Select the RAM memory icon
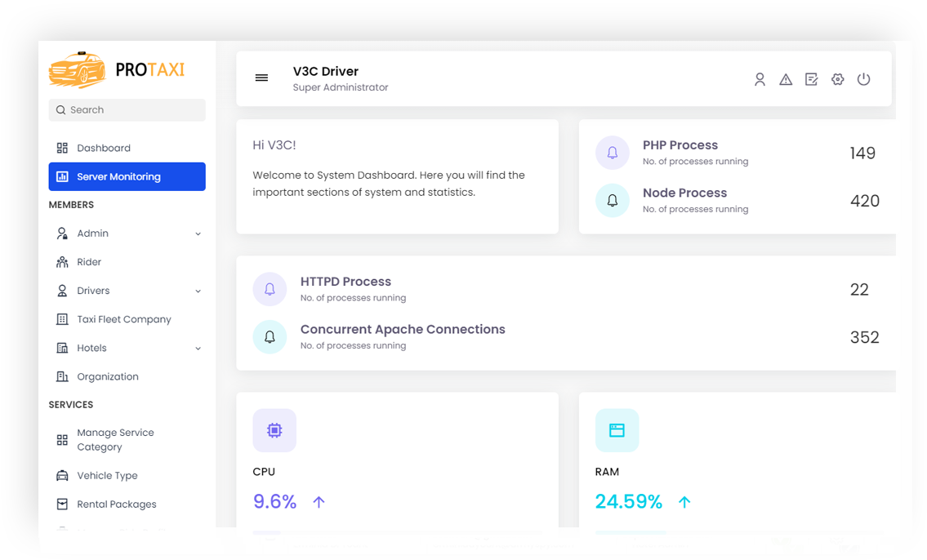This screenshot has height=560, width=927. click(x=617, y=430)
